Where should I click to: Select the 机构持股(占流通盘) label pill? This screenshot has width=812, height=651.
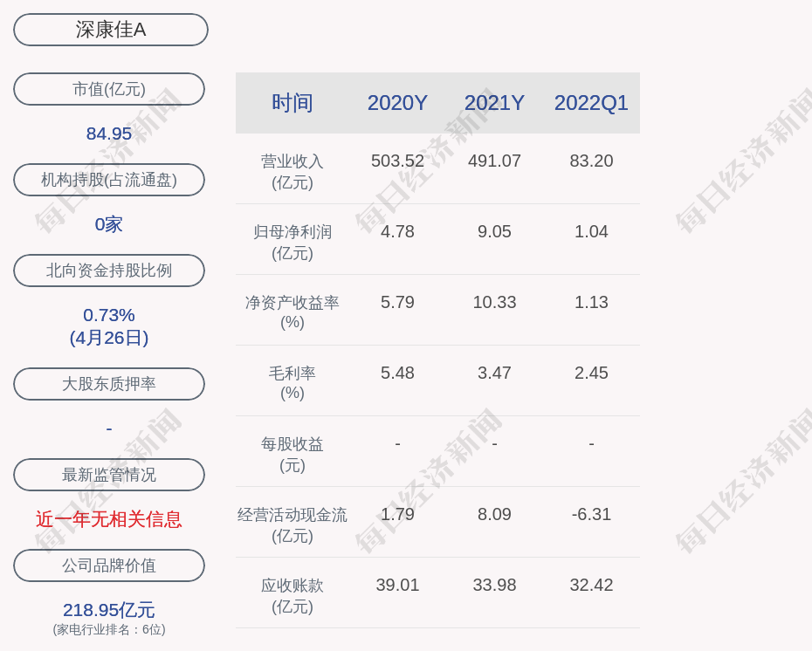tap(109, 180)
